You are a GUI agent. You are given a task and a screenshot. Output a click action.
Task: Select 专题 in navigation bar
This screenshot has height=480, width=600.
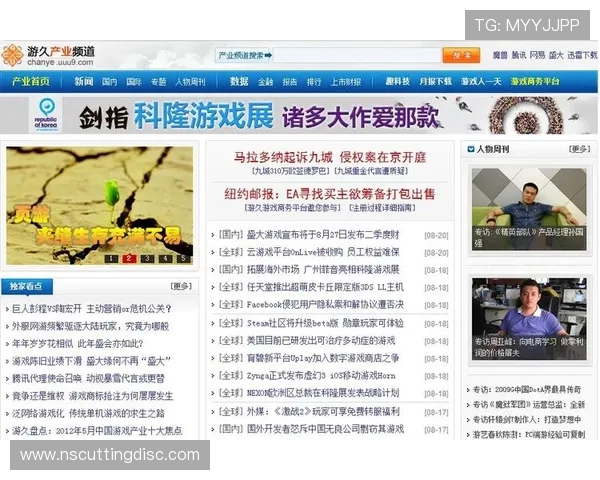(x=158, y=82)
